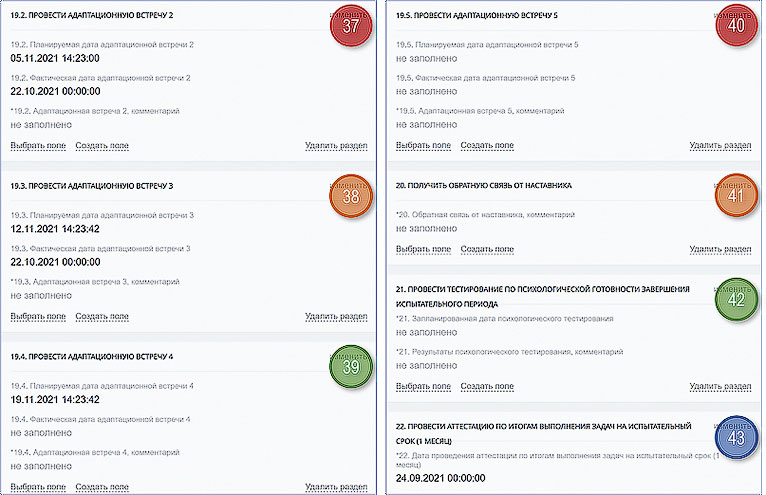This screenshot has height=495, width=766.
Task: Click 'Удалить раздел' in section 19.2
Action: point(336,146)
